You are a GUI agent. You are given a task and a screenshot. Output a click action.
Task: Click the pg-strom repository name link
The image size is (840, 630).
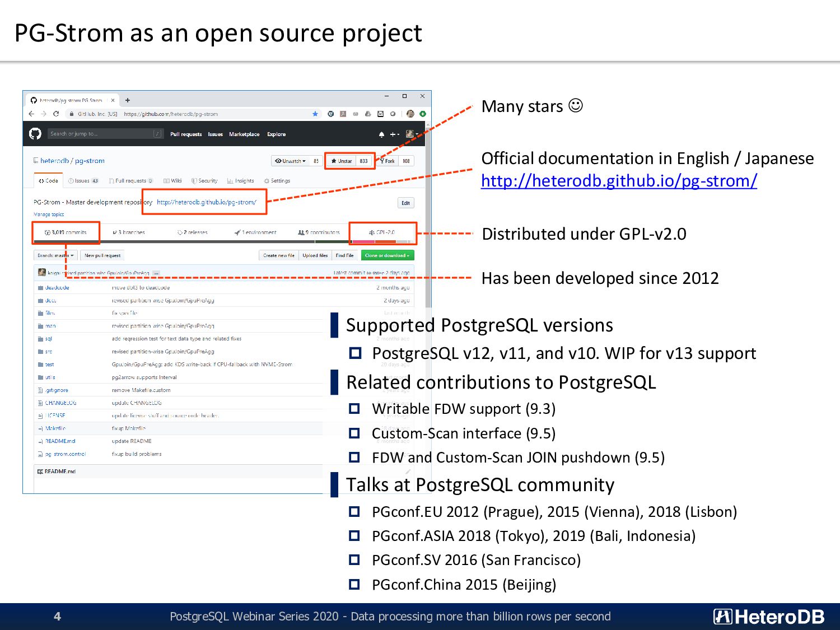90,161
